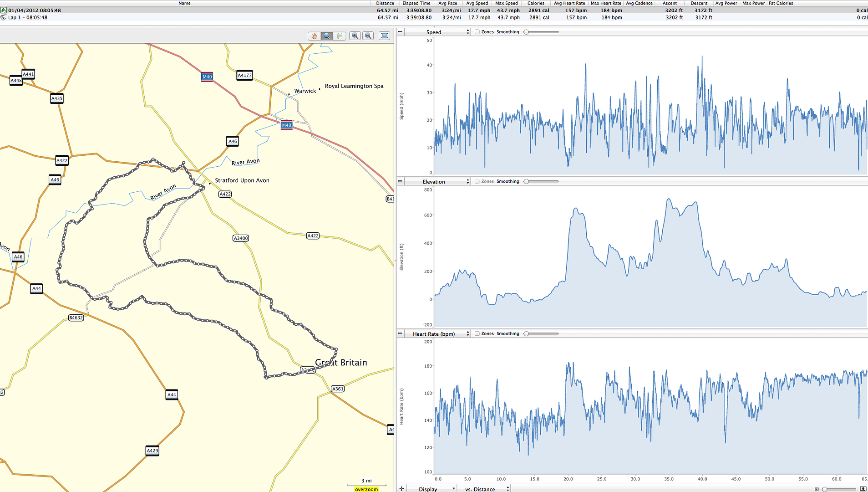Click the yellow overzoom indicator
This screenshot has height=492, width=868.
click(x=366, y=489)
